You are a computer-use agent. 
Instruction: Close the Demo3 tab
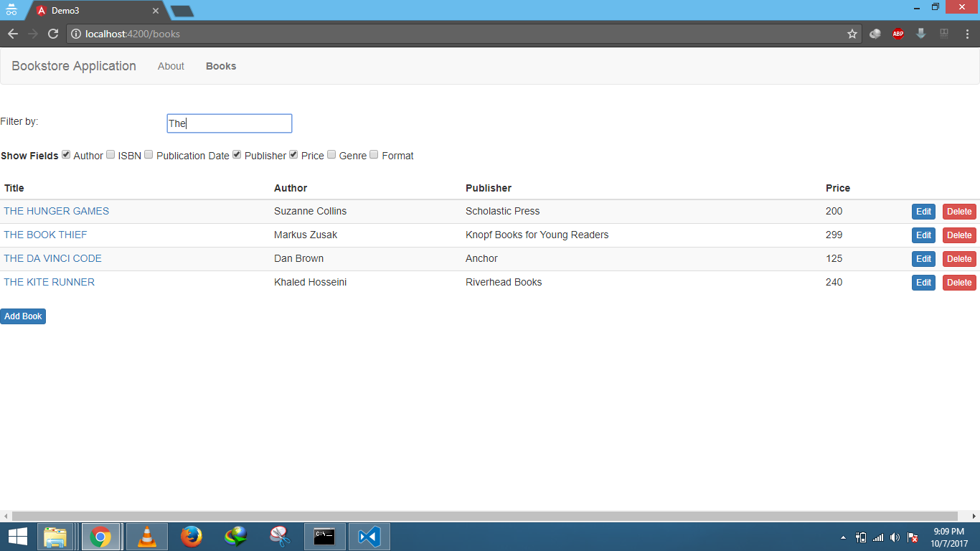[156, 11]
